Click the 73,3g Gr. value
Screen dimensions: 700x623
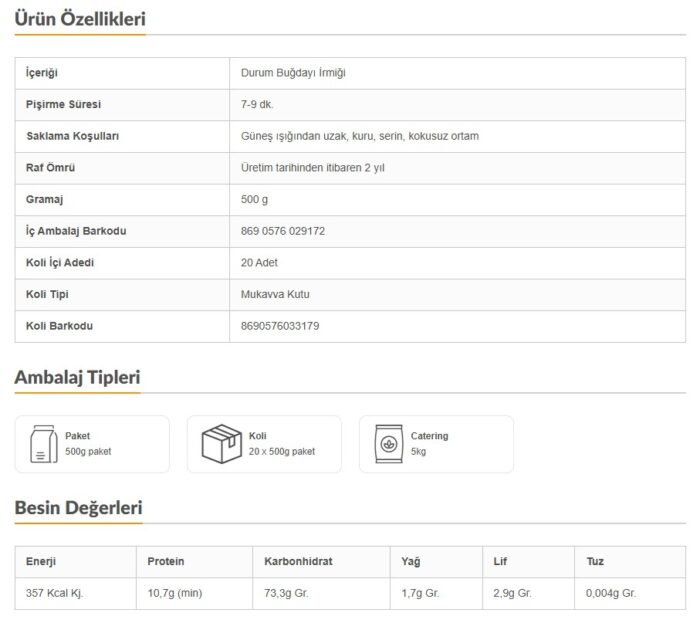[x=286, y=593]
